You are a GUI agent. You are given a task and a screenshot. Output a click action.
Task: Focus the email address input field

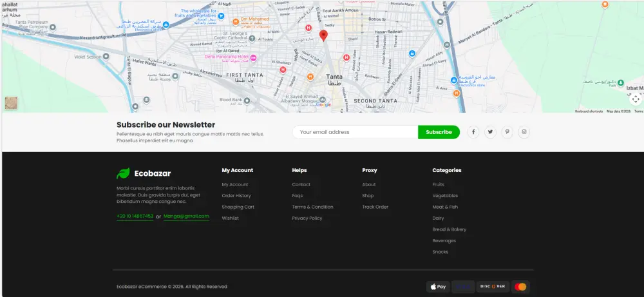355,132
